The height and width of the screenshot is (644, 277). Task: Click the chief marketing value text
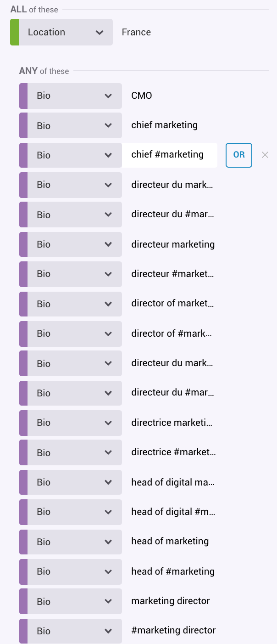click(165, 125)
